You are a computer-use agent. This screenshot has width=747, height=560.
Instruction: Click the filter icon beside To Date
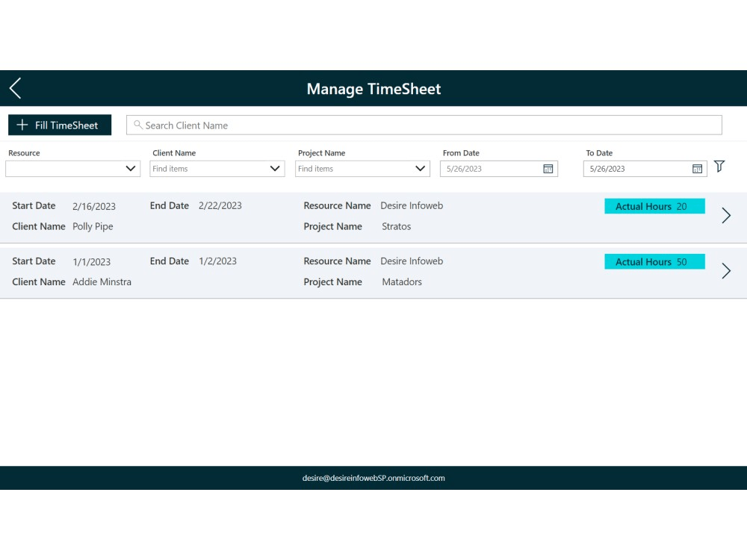coord(719,167)
